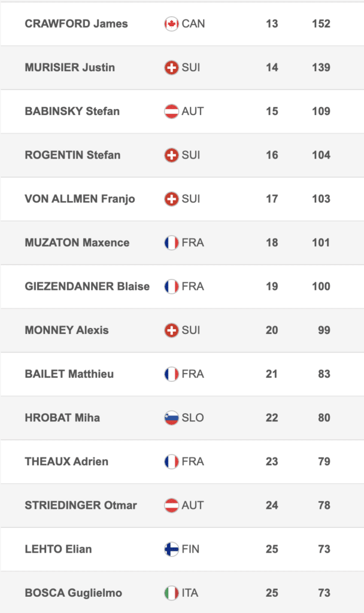Click the Canadian flag icon beside CRAWFORD James
The height and width of the screenshot is (613, 364).
(171, 24)
